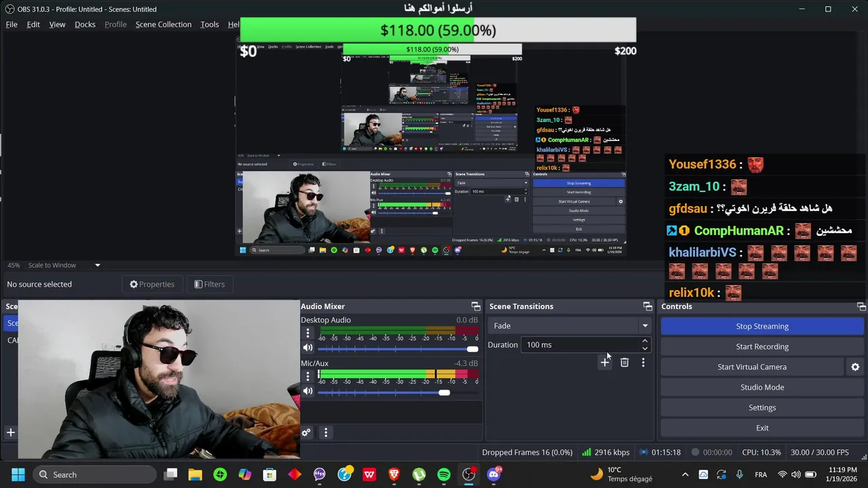868x488 pixels.
Task: Click the '0.0 dB' Desktop Audio level
Action: (x=467, y=320)
